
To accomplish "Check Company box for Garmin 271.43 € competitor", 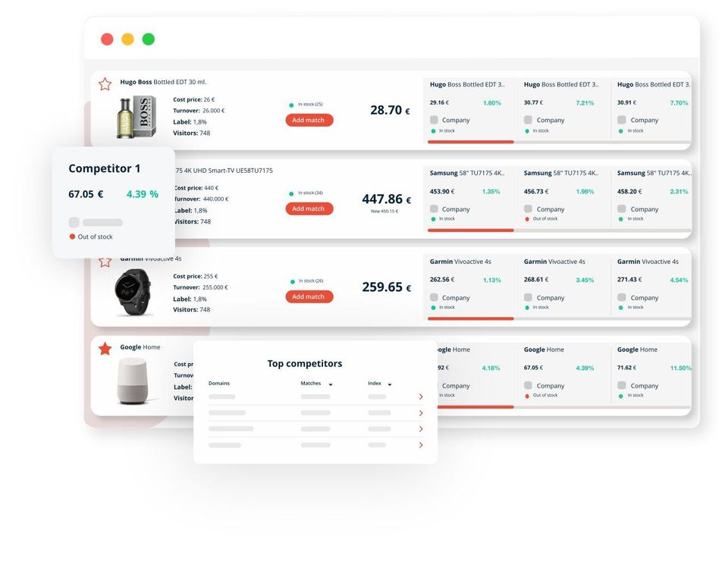I will tap(622, 297).
